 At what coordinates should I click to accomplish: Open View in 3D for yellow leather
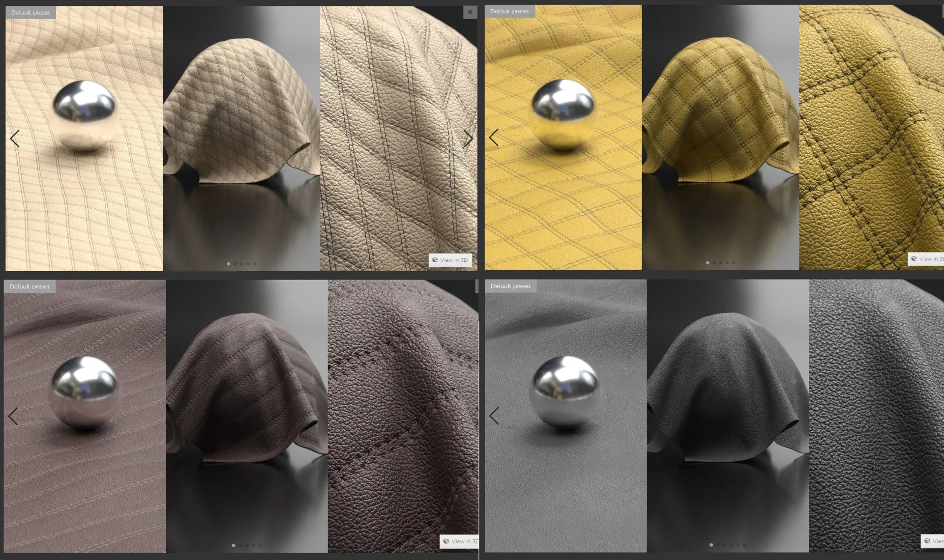(927, 259)
